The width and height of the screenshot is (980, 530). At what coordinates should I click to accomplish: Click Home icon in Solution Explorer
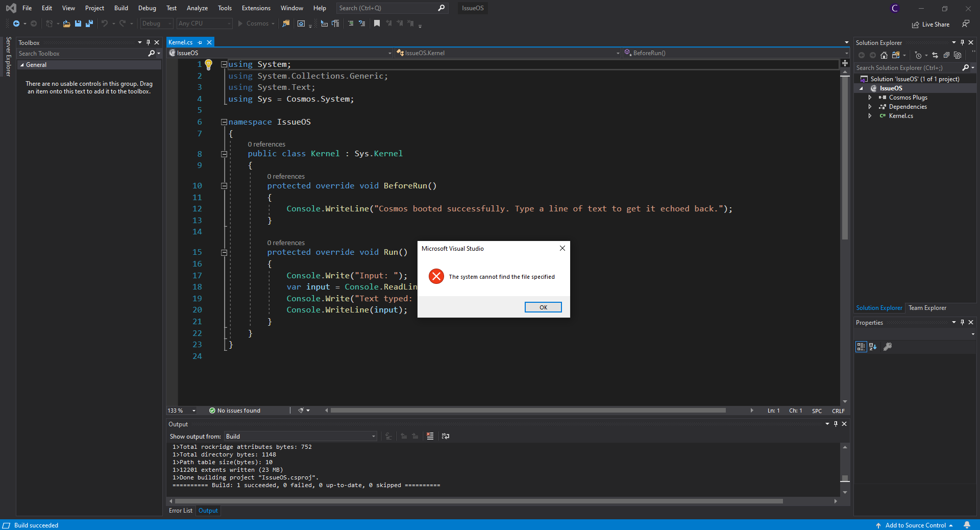[x=884, y=55]
